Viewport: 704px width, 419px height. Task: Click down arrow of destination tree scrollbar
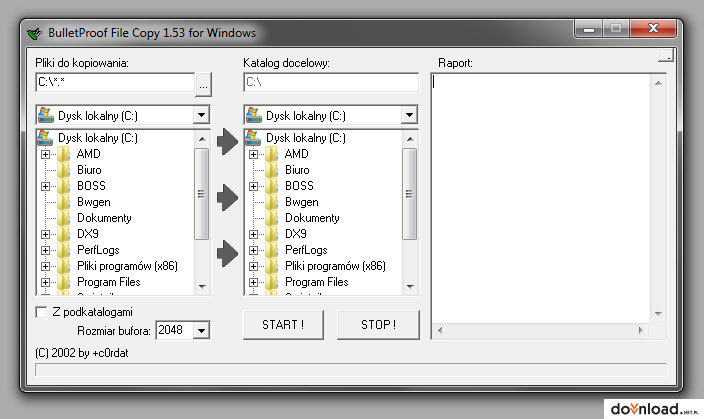[x=409, y=287]
